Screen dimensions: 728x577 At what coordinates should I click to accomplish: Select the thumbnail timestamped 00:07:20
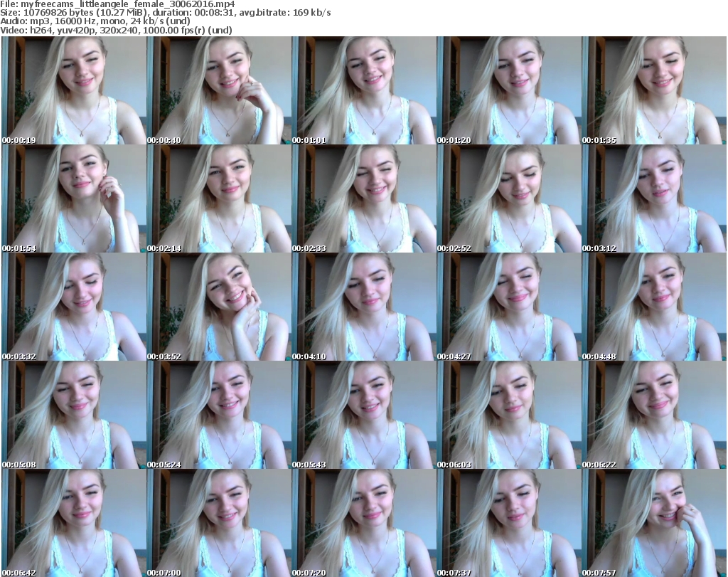363,523
